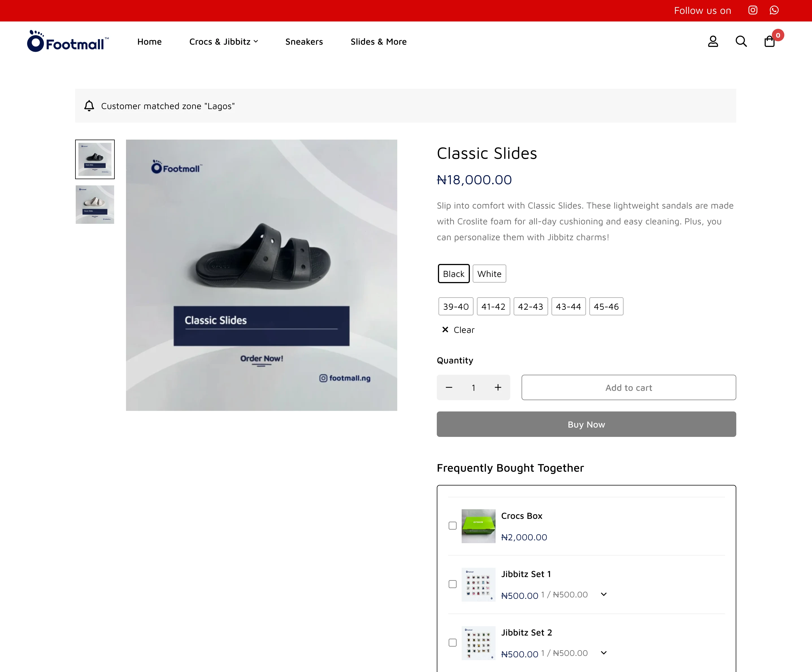812x672 pixels.
Task: Click the main Classic Slides product image
Action: [x=261, y=275]
